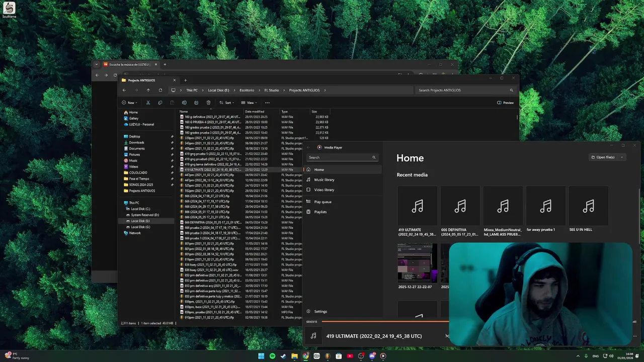Click the Cut icon in File Explorer toolbar
The height and width of the screenshot is (362, 644).
148,103
